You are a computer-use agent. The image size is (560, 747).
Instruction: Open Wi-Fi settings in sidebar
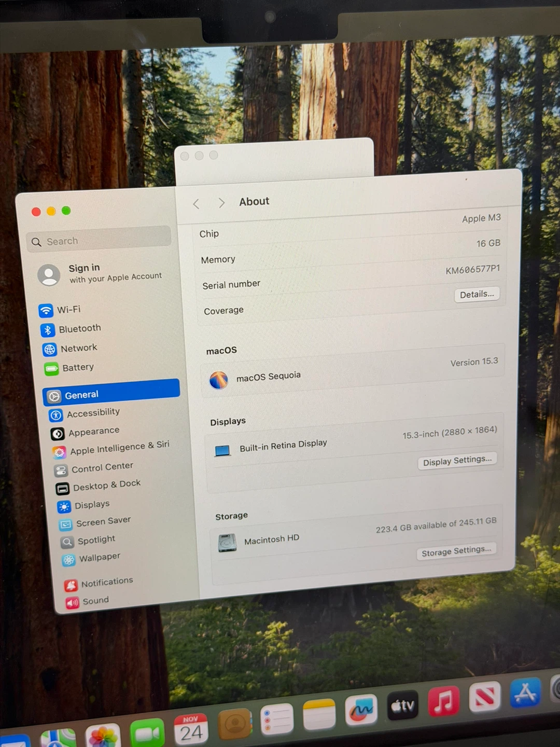pos(61,310)
